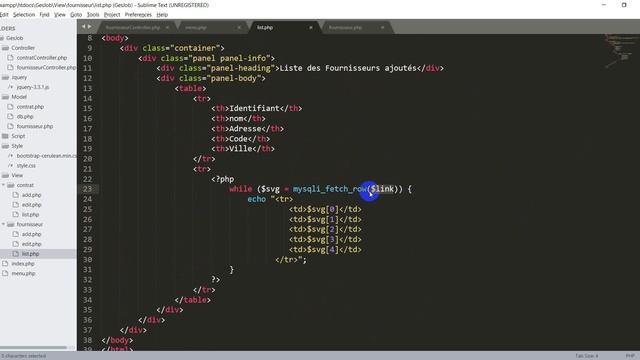640x360 pixels.
Task: Click the Script folder icon in sidebar
Action: (5, 136)
